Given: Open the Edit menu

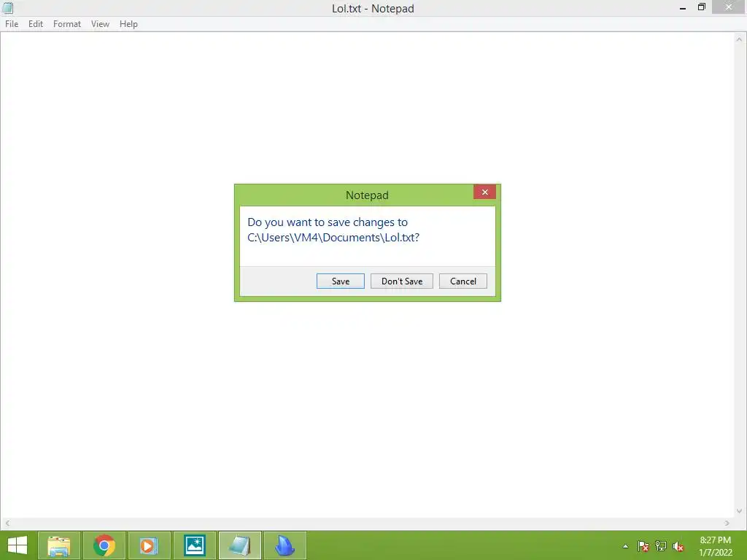Looking at the screenshot, I should pyautogui.click(x=35, y=24).
